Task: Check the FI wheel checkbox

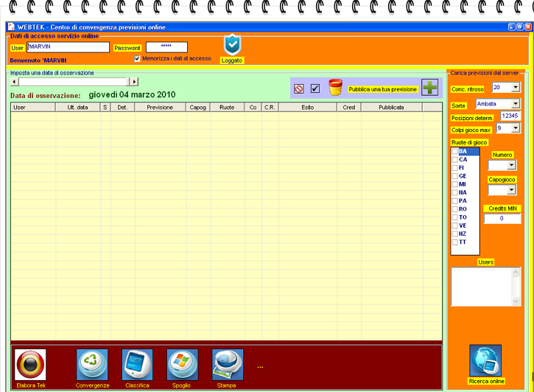Action: point(455,167)
